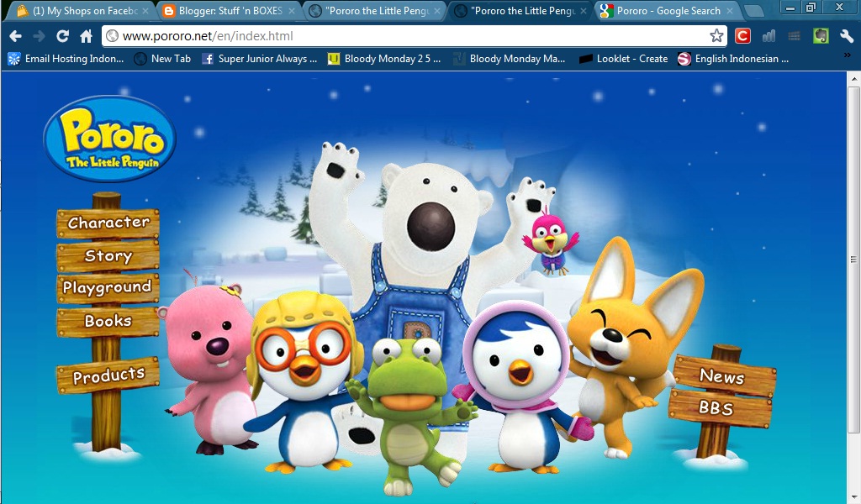
Task: Reload the Pororo page
Action: pyautogui.click(x=61, y=36)
